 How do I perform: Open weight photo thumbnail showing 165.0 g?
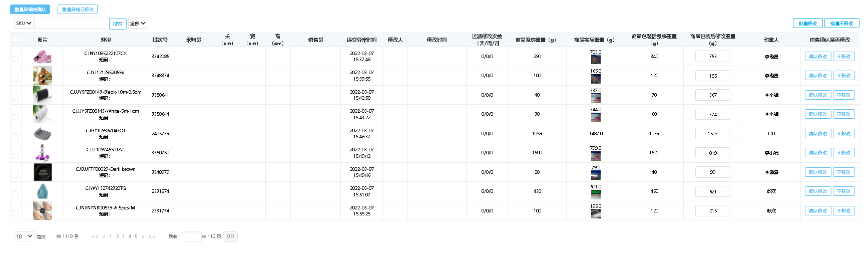pos(596,79)
